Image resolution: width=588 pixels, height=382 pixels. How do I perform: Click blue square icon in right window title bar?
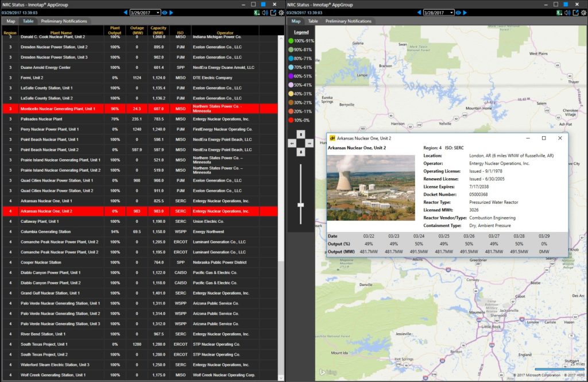(x=566, y=4)
